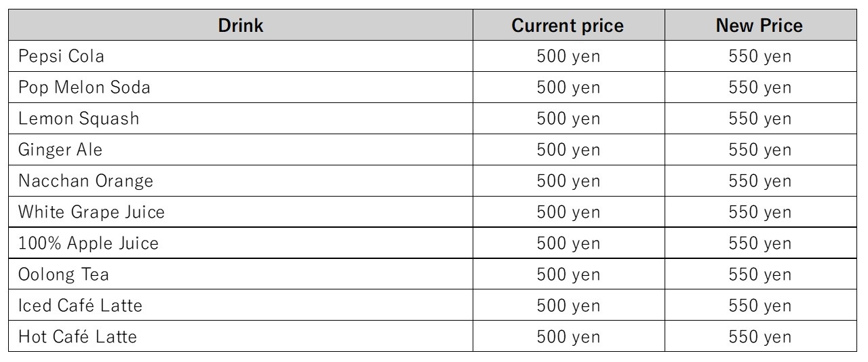Click the Drink column header

(241, 26)
